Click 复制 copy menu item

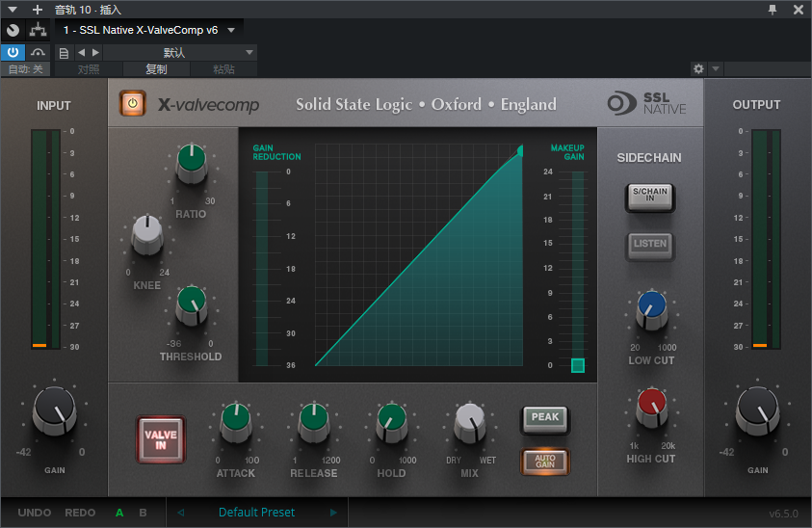(x=156, y=69)
